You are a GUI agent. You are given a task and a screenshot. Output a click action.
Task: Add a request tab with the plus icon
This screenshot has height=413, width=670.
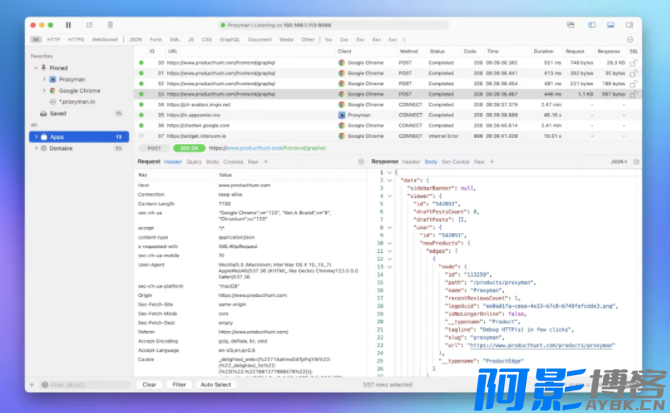(266, 162)
